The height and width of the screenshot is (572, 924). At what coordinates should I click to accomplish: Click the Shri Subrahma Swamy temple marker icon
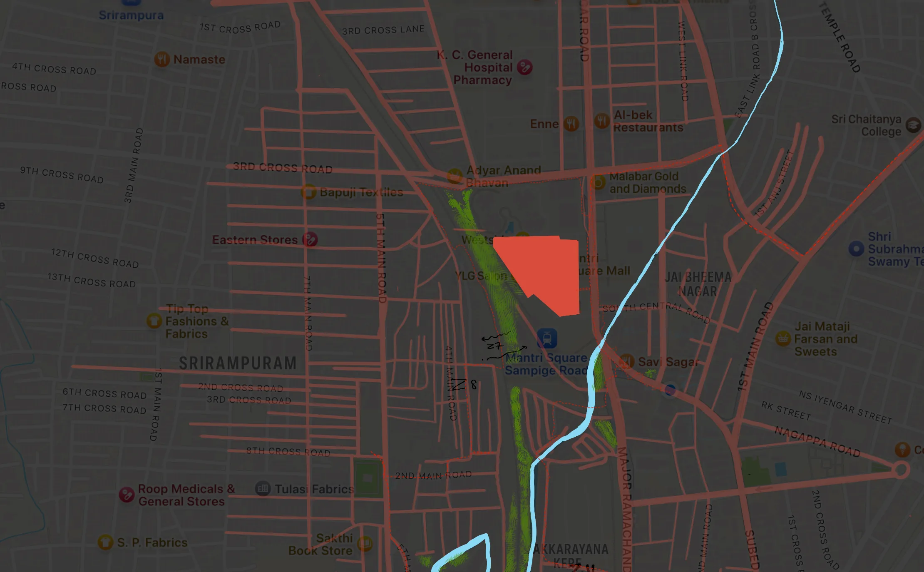pos(856,249)
